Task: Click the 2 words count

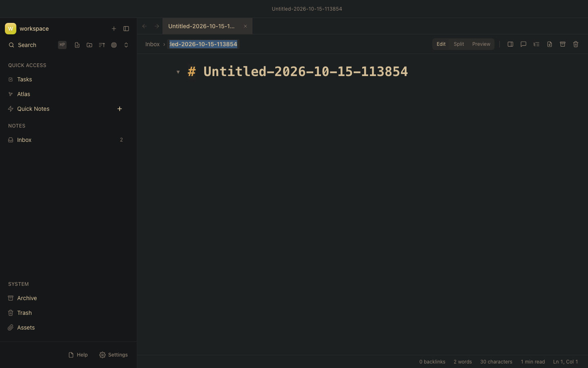Action: coord(463,362)
